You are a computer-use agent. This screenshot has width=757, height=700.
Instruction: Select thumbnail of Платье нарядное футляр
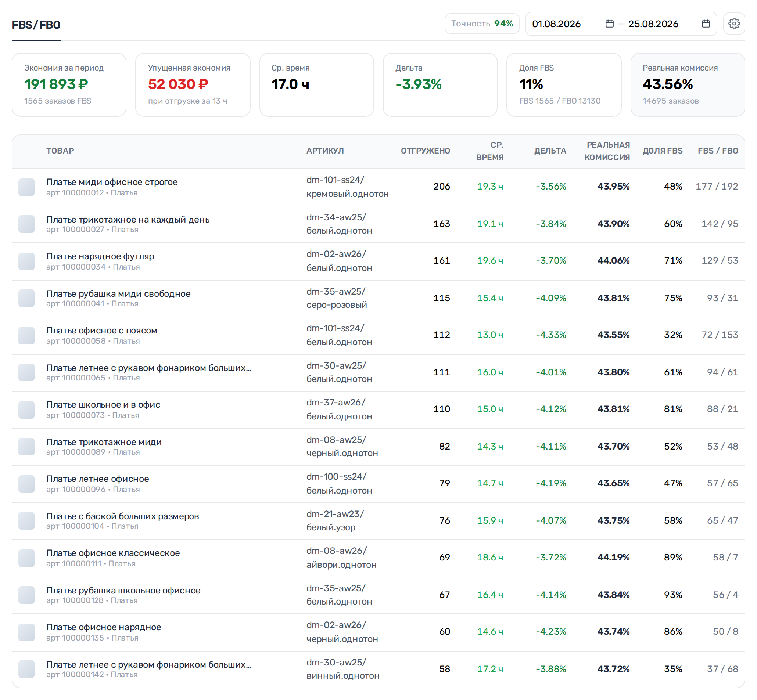26,261
